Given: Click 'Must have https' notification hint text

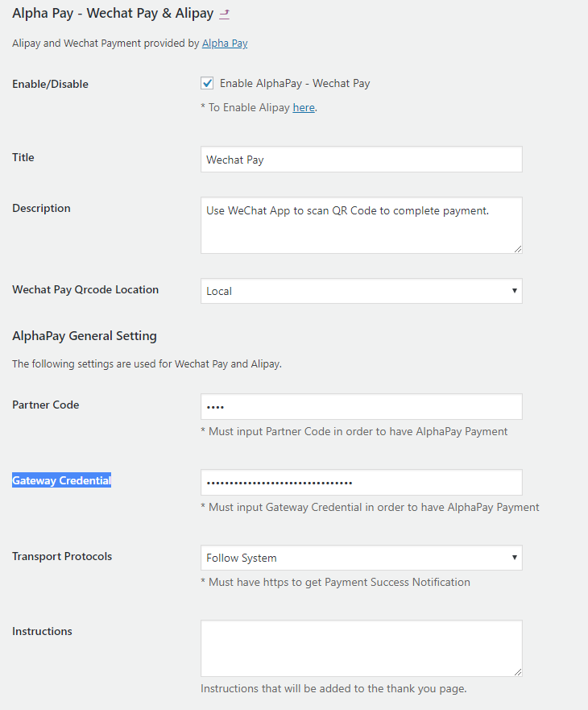Looking at the screenshot, I should click(335, 582).
